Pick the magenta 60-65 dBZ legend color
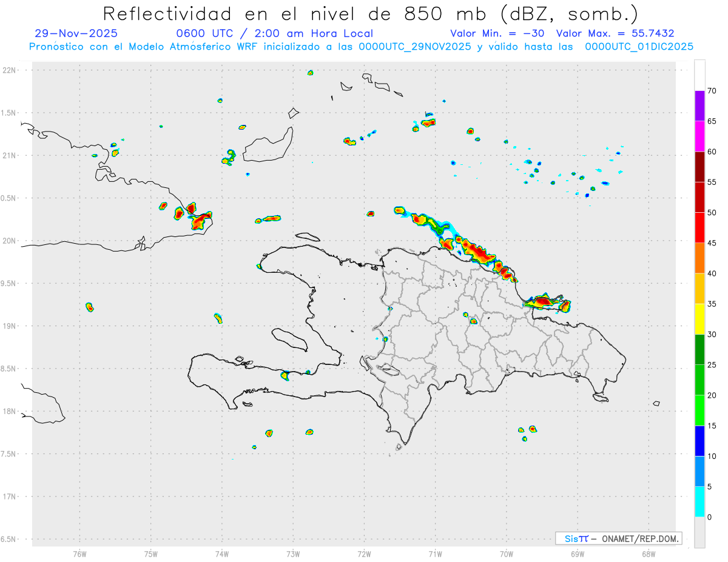Screen dimensions: 728x562 699,136
